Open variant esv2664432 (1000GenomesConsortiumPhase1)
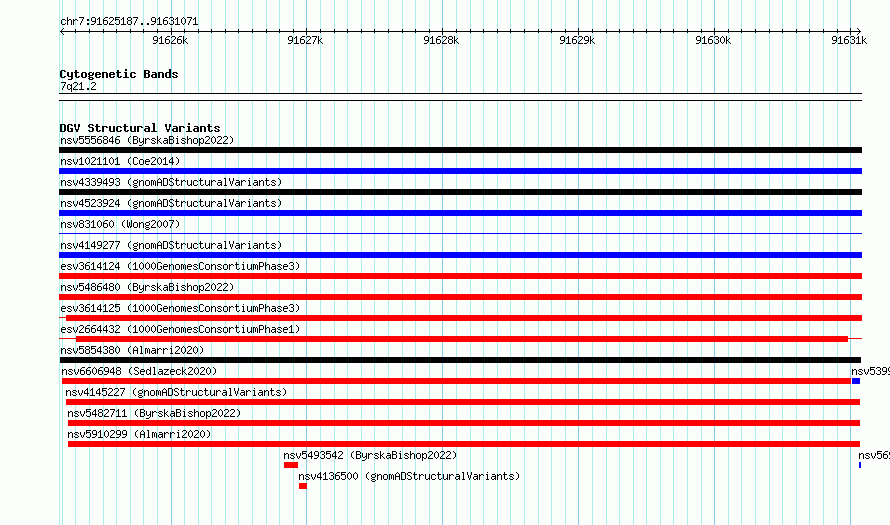 click(180, 329)
